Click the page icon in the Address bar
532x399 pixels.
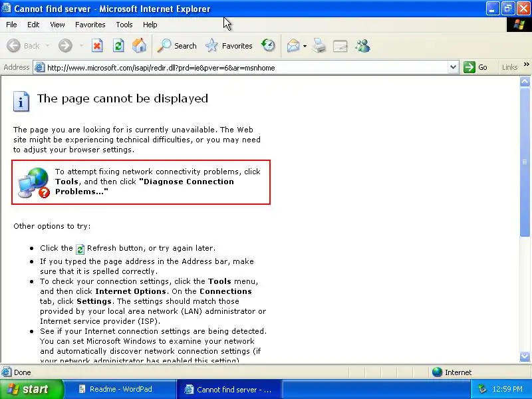pos(40,67)
